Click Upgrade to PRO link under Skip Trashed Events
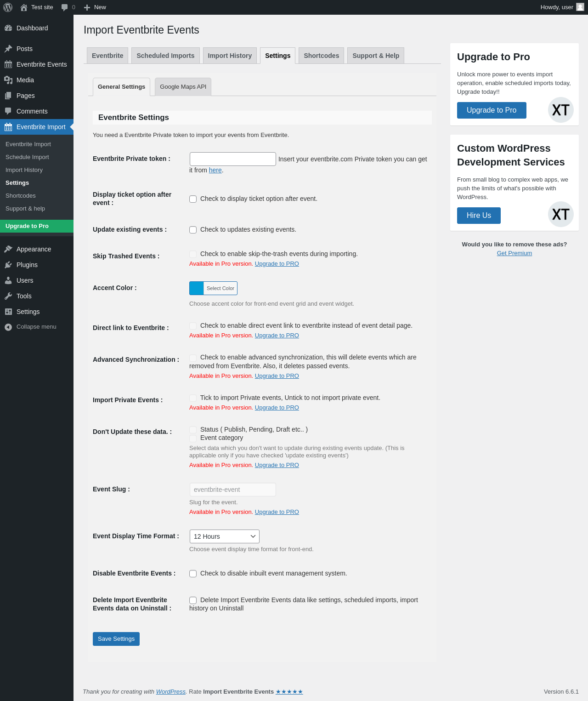Viewport: 588px width, 701px height. (277, 264)
